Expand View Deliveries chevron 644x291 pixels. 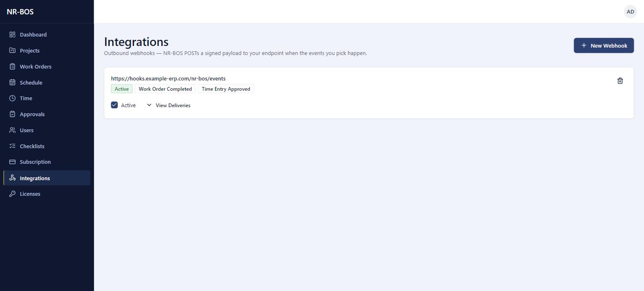click(149, 105)
